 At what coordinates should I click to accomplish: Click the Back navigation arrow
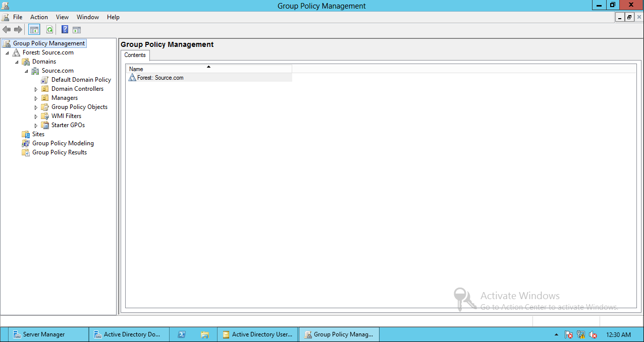7,29
